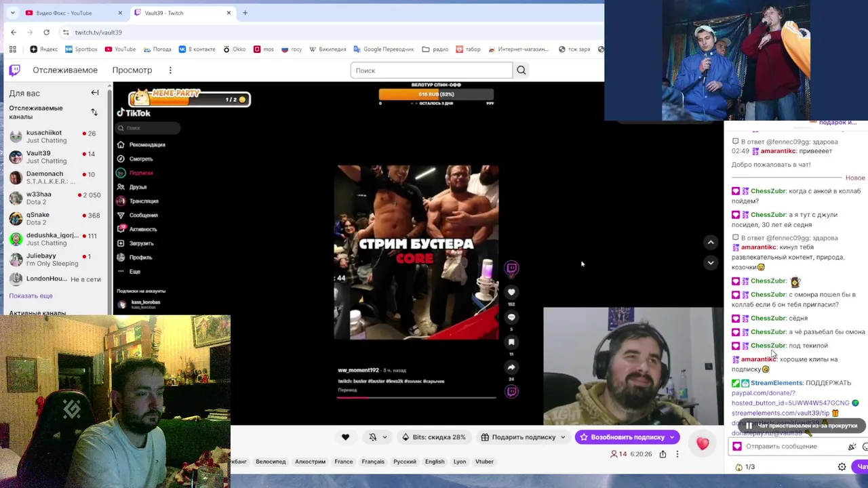Click the channel points 1/3 indicator

[745, 467]
